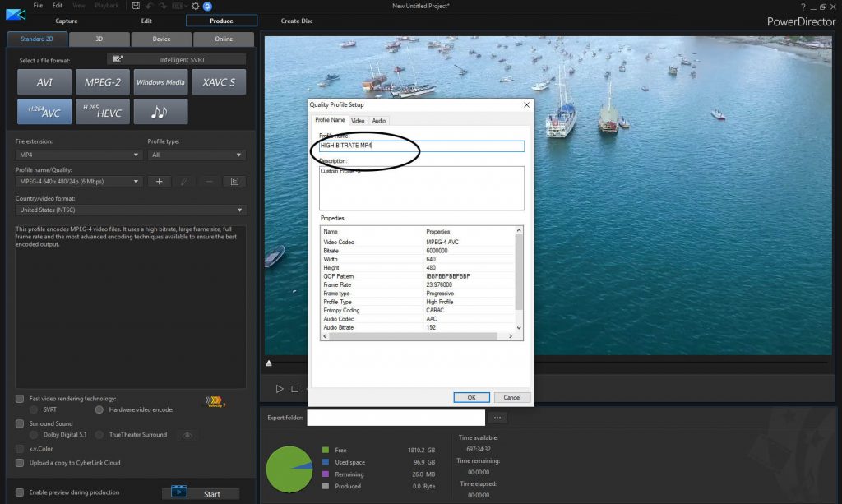Select the SVRT radio option
Image resolution: width=842 pixels, height=504 pixels.
(34, 409)
